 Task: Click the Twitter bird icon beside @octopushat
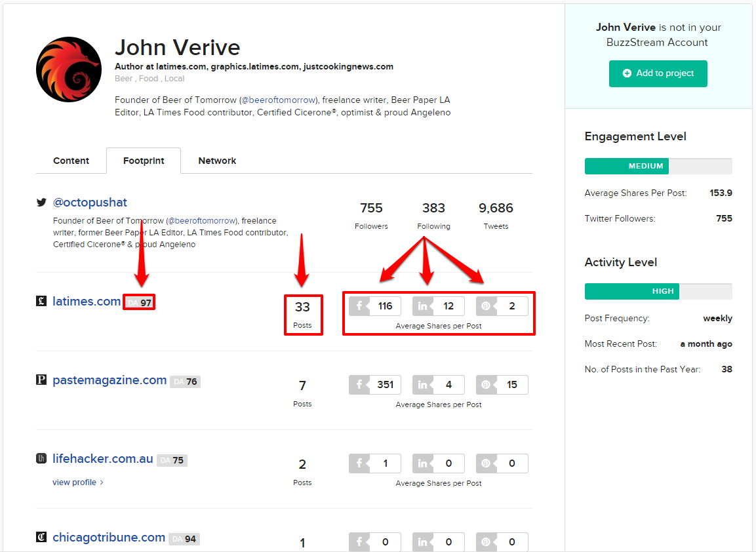[41, 202]
